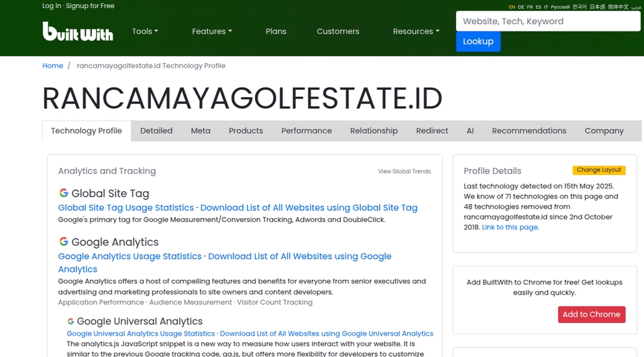Click Signup for Free link
Screen dimensions: 644x357
(x=90, y=6)
